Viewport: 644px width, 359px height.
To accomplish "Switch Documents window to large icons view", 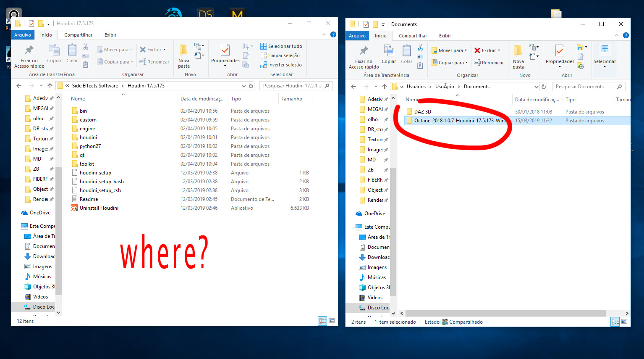I will 624,322.
